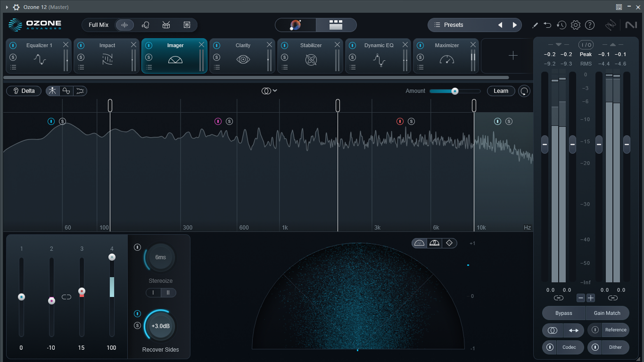This screenshot has width=644, height=362.
Task: Select the vocal focus icon beside Full Mix
Action: [x=145, y=25]
